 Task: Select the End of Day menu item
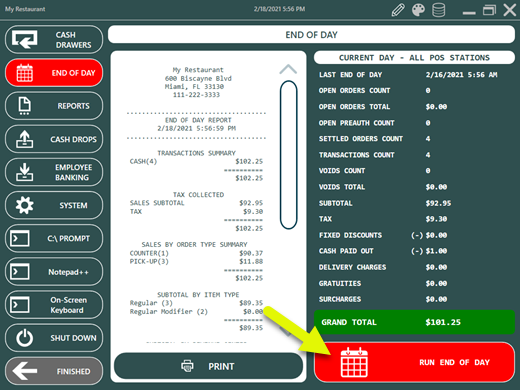coord(54,73)
